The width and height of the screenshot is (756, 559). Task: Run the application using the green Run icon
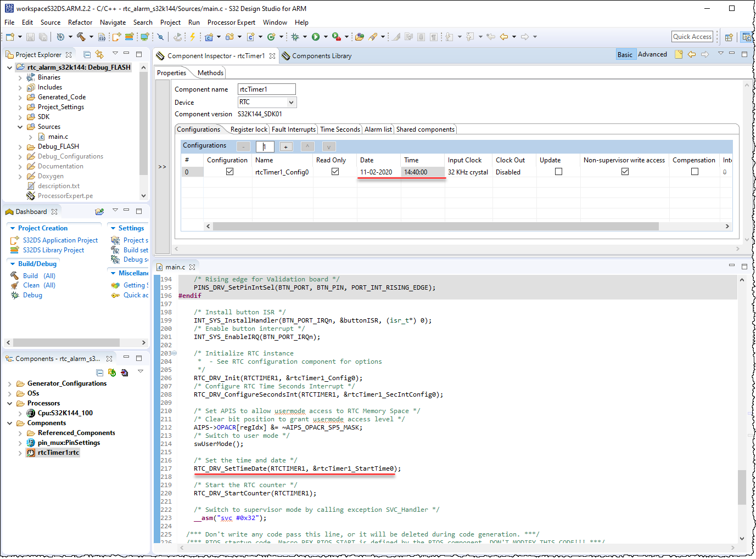point(316,37)
